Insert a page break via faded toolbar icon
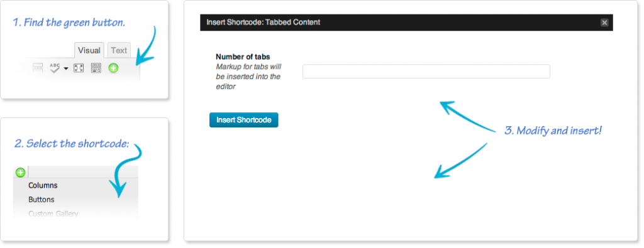 coord(38,68)
